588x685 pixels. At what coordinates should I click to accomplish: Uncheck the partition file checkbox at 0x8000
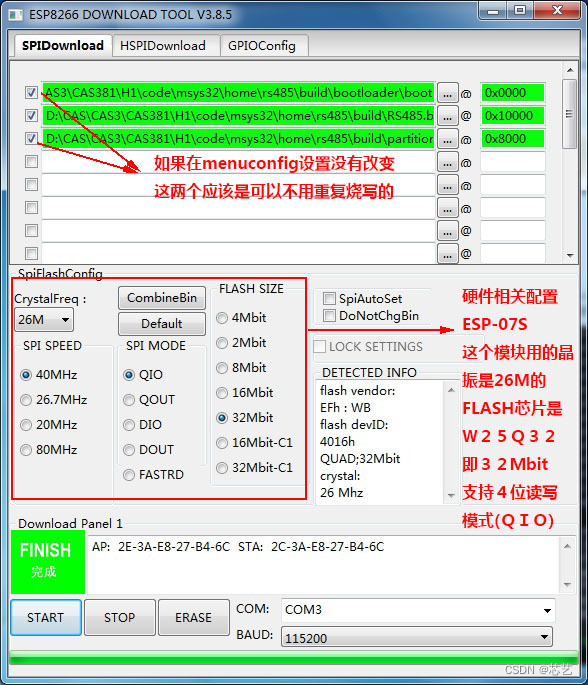click(x=31, y=139)
